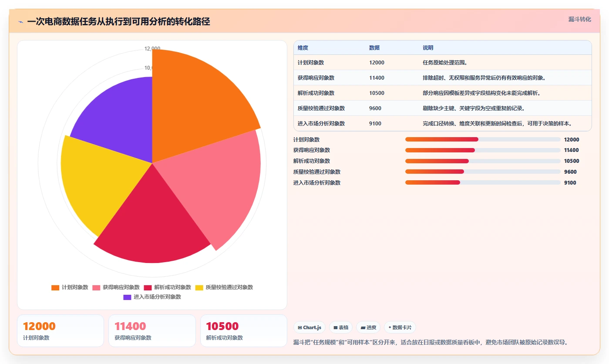Click the 进入市场分析对象数 label left of its progress bar
Viewport: 609px width, 364px height.
[317, 183]
